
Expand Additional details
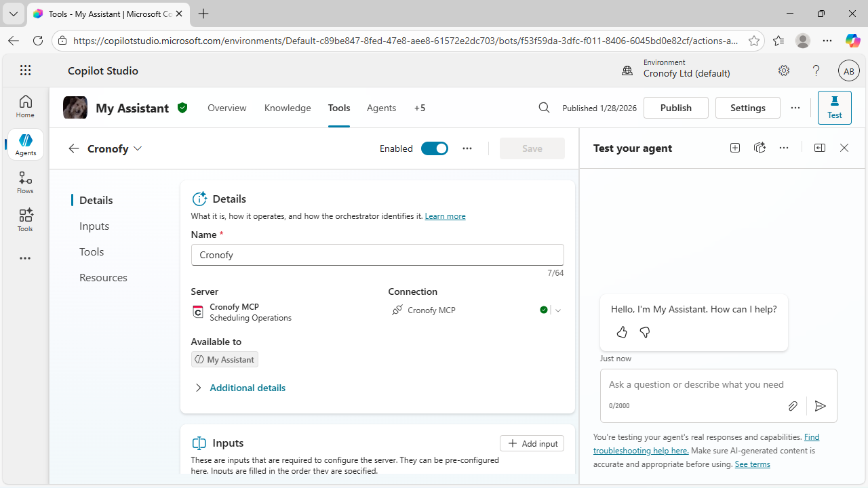[239, 388]
